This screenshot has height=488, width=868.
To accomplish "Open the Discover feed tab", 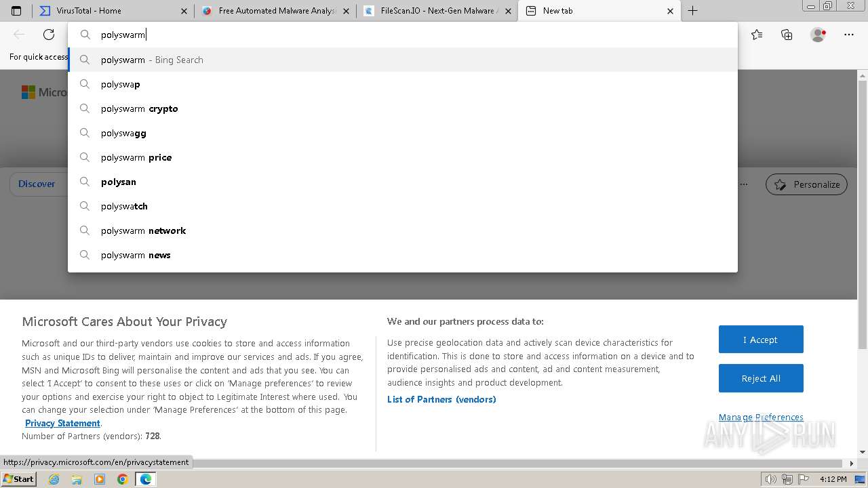I will (37, 184).
